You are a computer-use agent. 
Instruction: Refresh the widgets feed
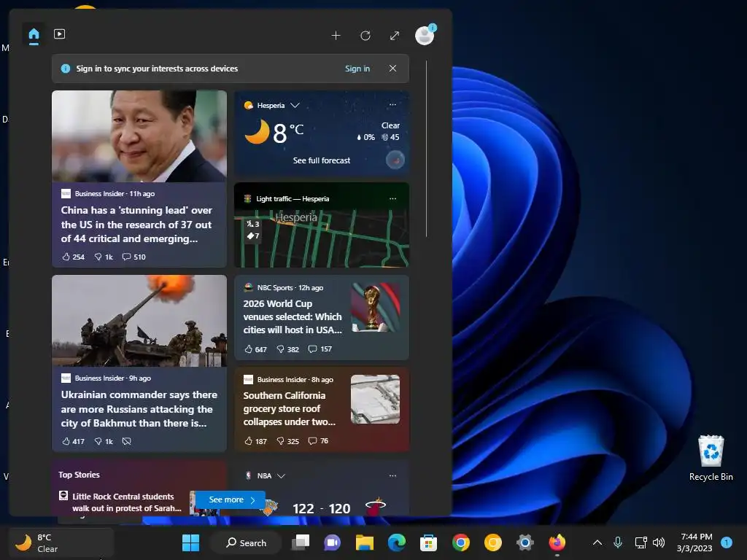click(x=365, y=36)
